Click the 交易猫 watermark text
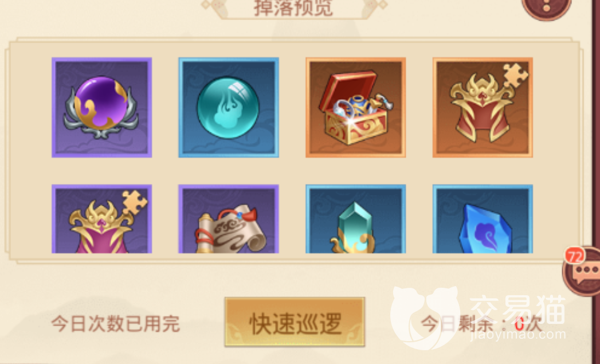 click(x=517, y=309)
